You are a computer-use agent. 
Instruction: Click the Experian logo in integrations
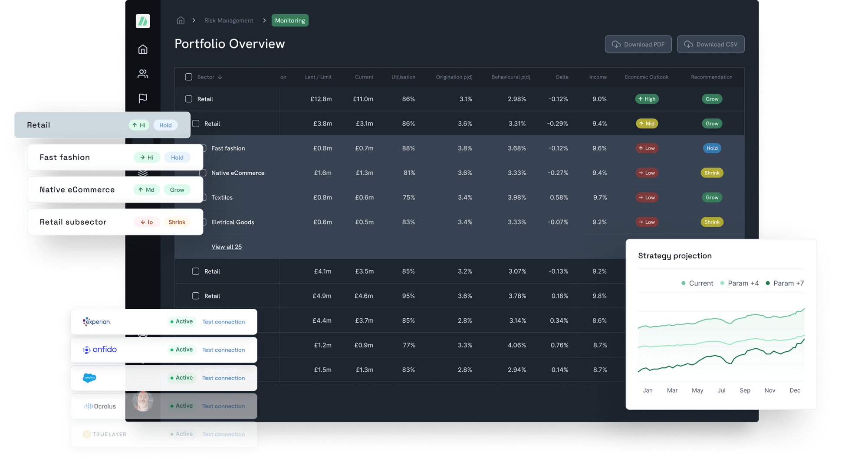(96, 322)
